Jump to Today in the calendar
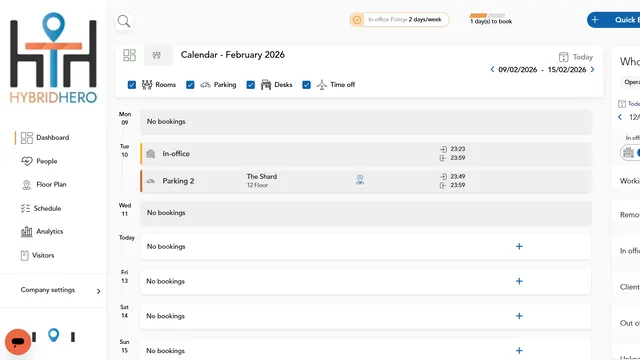 [x=576, y=57]
